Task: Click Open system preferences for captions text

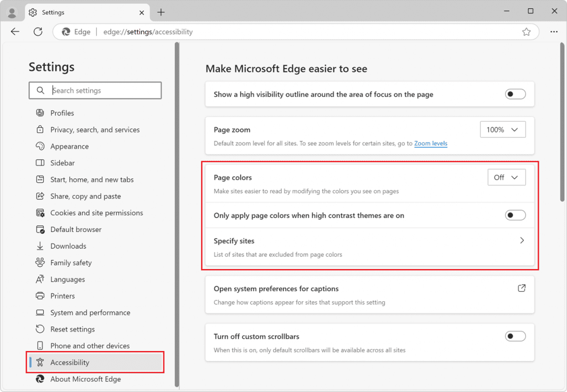Action: pyautogui.click(x=276, y=288)
